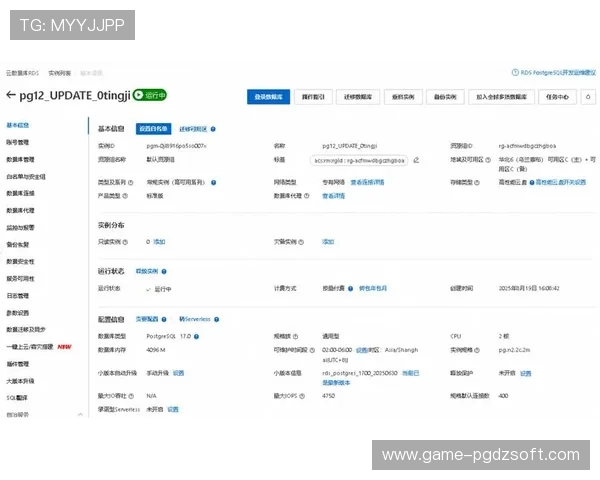Screen dimensions: 600x480
Task: Click the help icon after PostgreSQL 17.0
Action: pos(196,336)
